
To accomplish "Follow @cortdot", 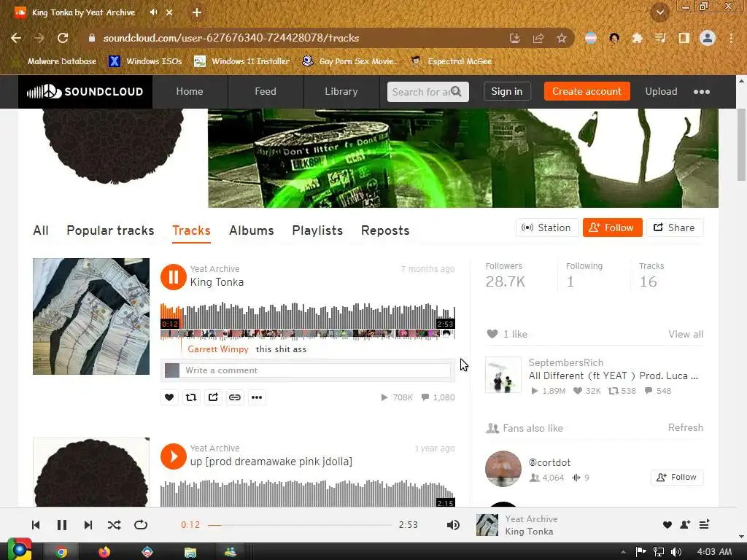I will pos(677,477).
